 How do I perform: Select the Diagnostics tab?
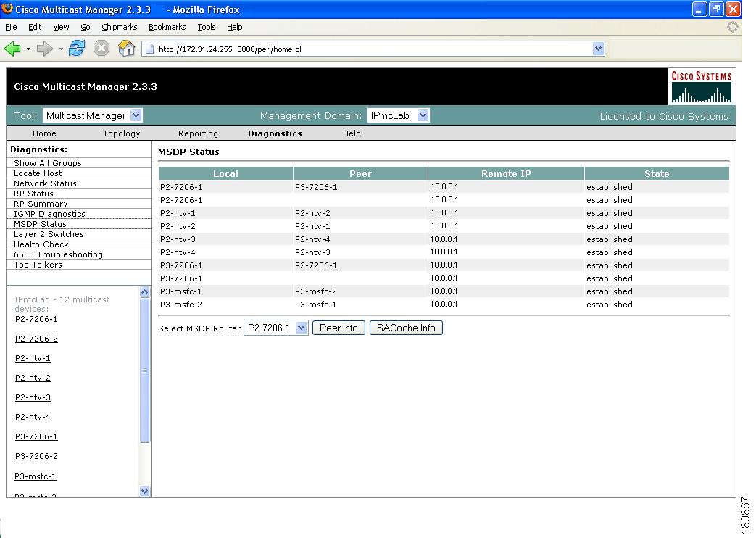tap(275, 133)
